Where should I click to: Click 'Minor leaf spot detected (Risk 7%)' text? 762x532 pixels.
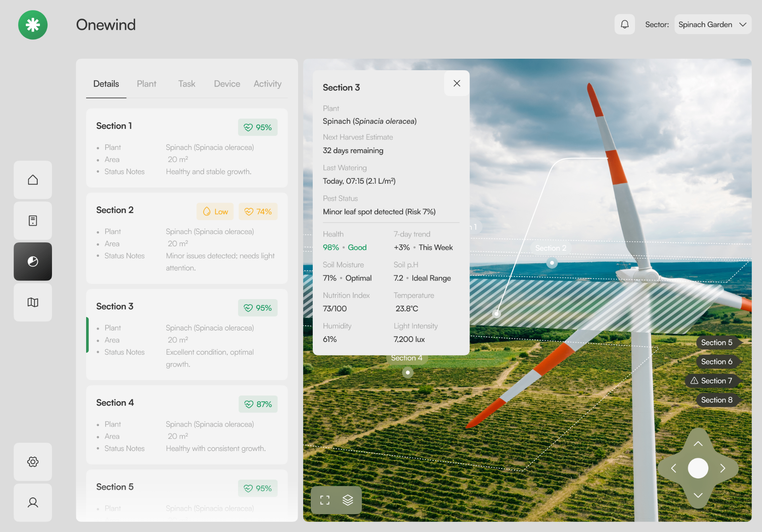click(379, 212)
